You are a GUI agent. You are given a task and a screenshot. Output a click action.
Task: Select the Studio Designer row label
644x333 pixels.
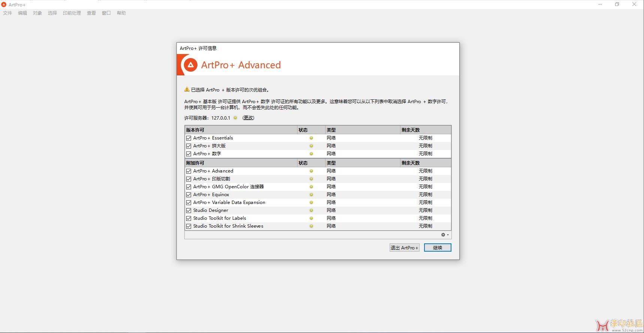211,210
